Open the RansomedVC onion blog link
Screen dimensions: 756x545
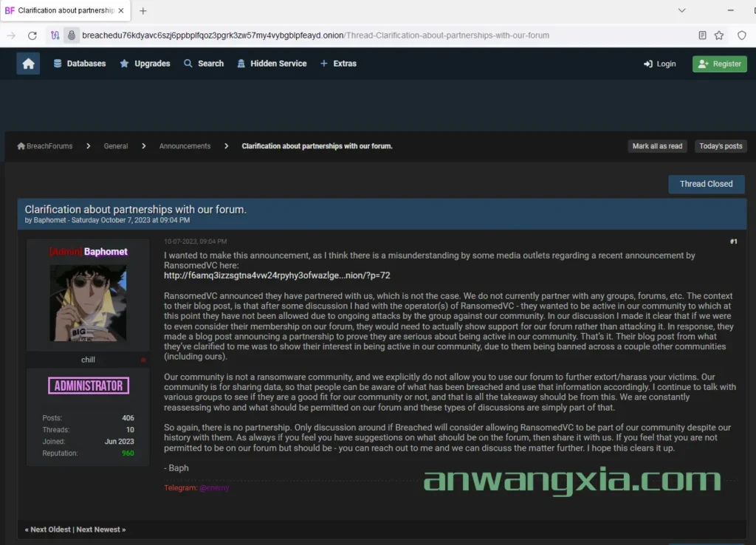277,275
